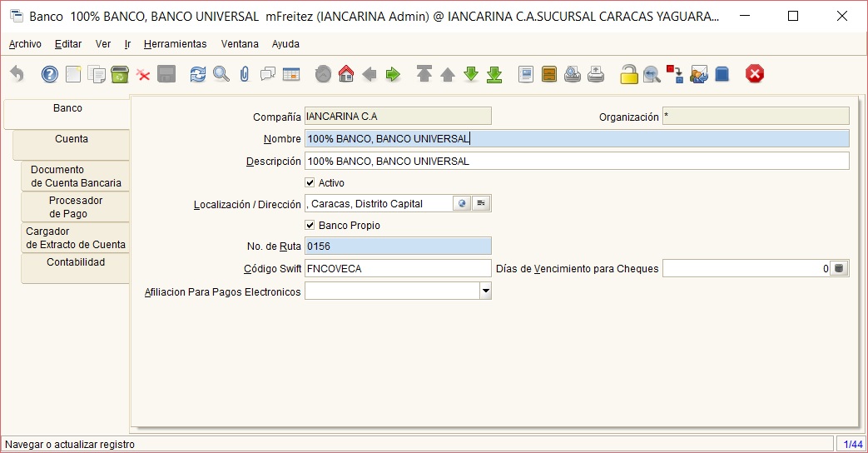Viewport: 868px width, 453px height.
Task: Open the Ver menu
Action: 103,44
